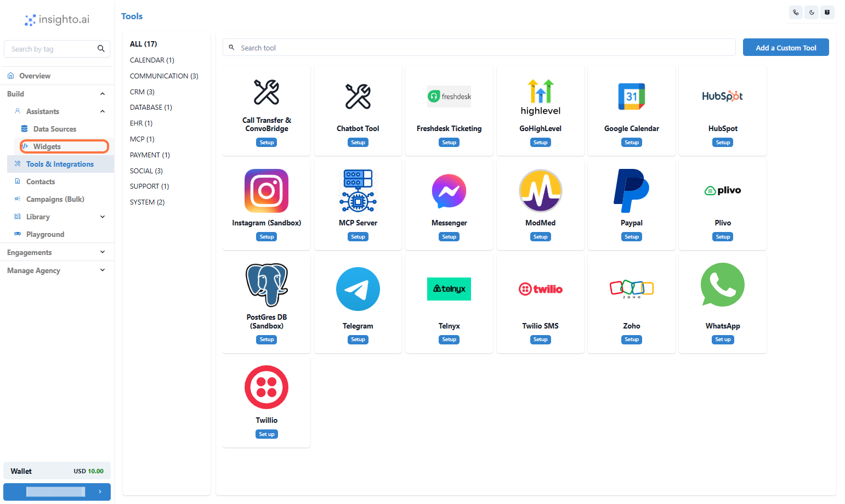Collapse the Build section chevron
The height and width of the screenshot is (504, 845).
click(x=102, y=93)
